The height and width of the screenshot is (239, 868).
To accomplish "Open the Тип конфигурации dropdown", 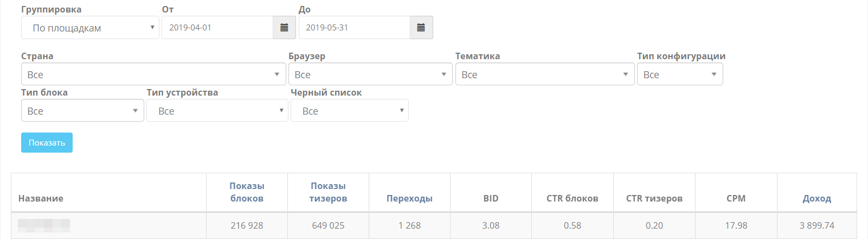I will tap(680, 74).
